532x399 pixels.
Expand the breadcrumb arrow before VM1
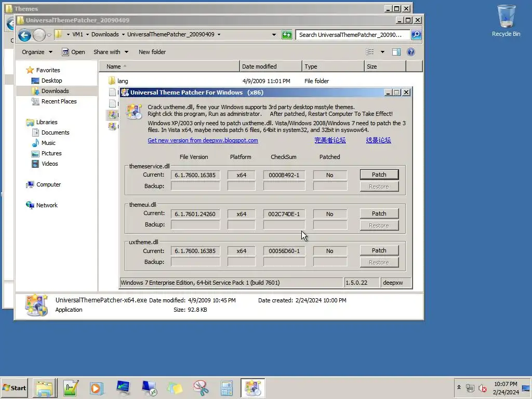(68, 35)
